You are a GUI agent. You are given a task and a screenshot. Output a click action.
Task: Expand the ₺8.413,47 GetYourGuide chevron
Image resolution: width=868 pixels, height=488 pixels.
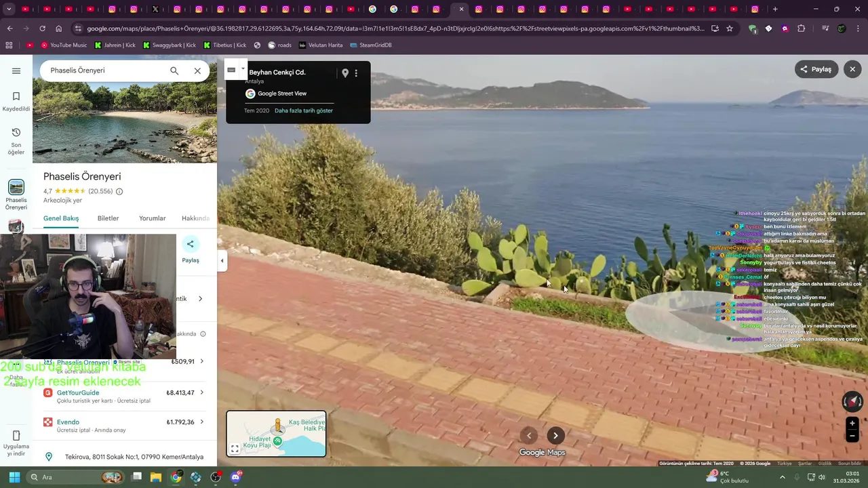point(201,392)
